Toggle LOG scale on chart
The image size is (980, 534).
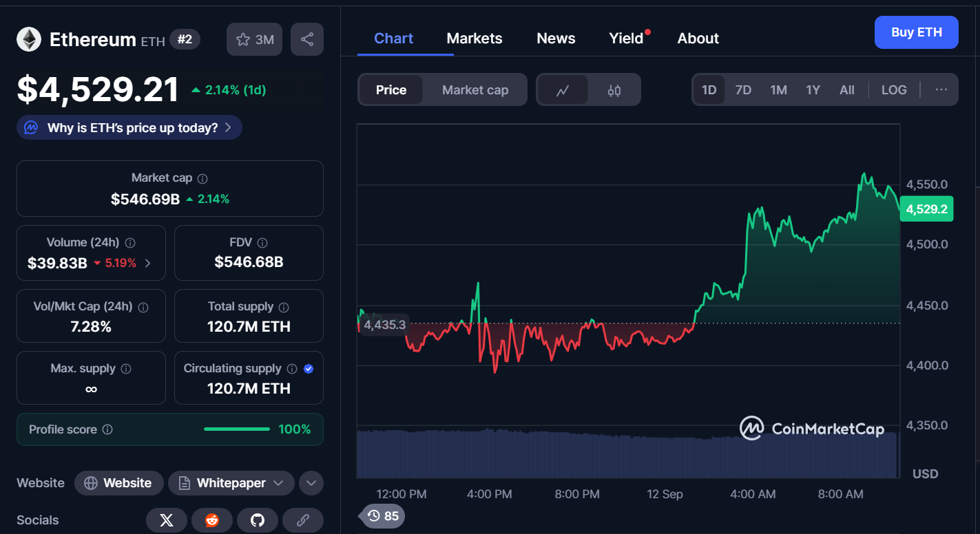(x=894, y=90)
